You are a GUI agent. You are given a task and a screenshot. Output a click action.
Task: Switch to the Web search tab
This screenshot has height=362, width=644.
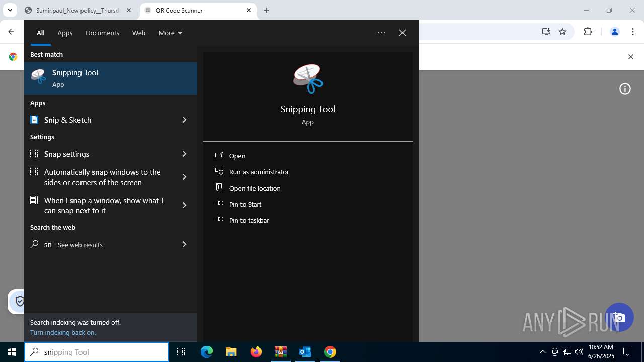[139, 33]
